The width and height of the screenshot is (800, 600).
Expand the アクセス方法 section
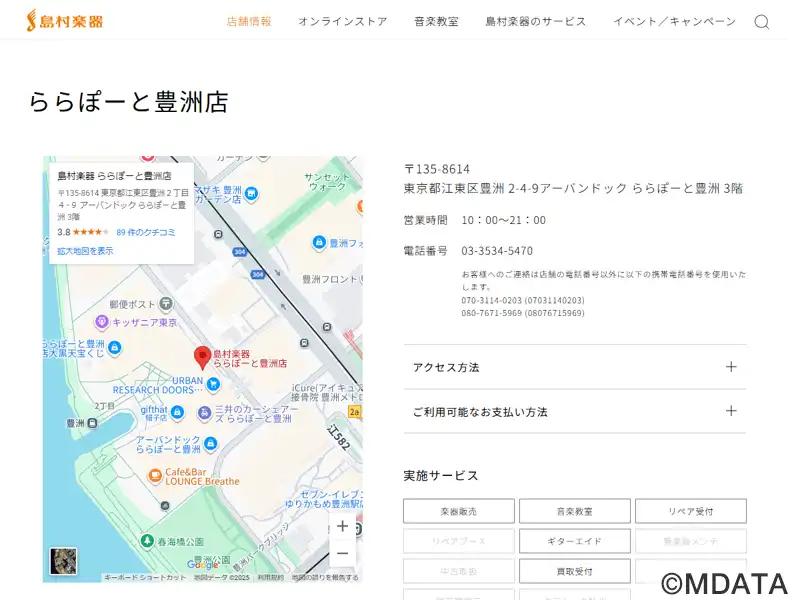point(575,367)
